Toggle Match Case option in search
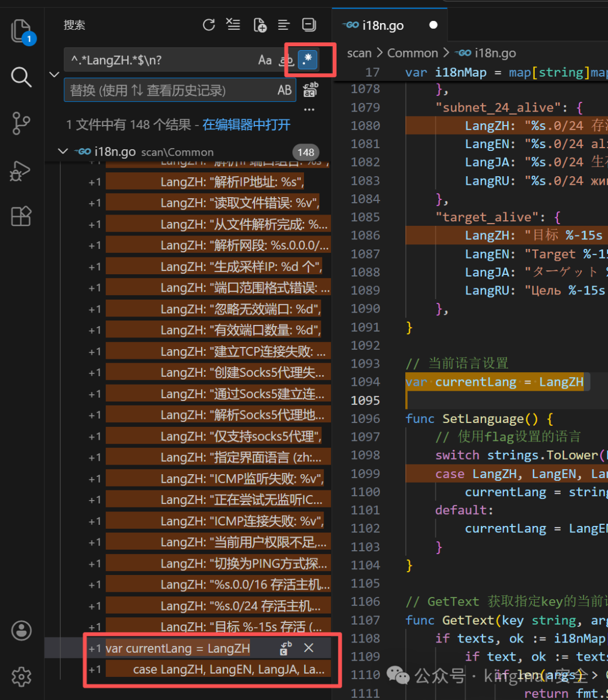Viewport: 608px width, 700px height. point(265,60)
